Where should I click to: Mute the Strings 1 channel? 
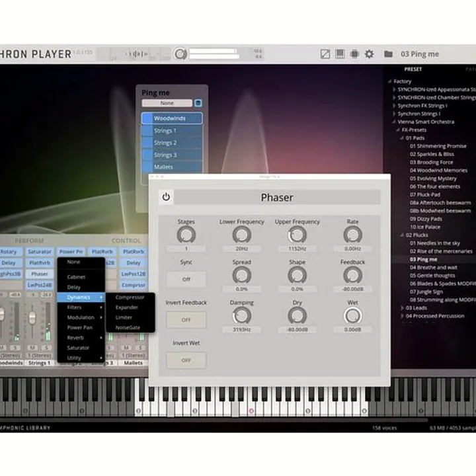[33, 348]
